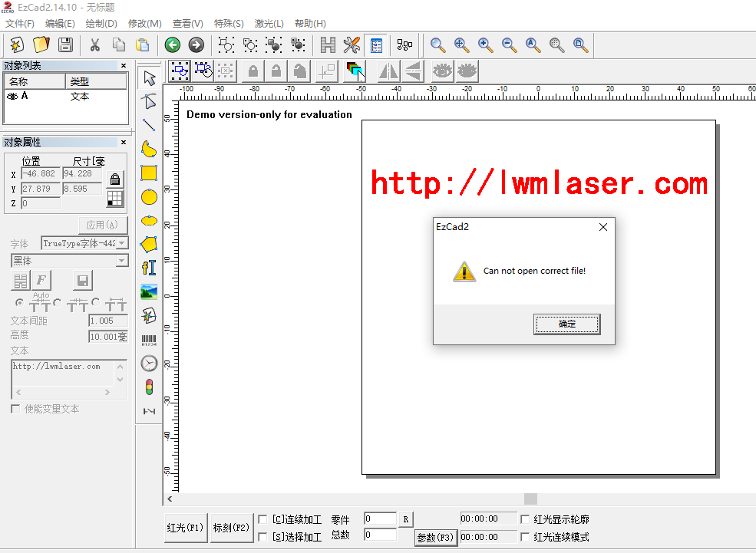Image resolution: width=756 pixels, height=553 pixels.
Task: Click 确定 in the EzCad2 dialog
Action: tap(567, 324)
